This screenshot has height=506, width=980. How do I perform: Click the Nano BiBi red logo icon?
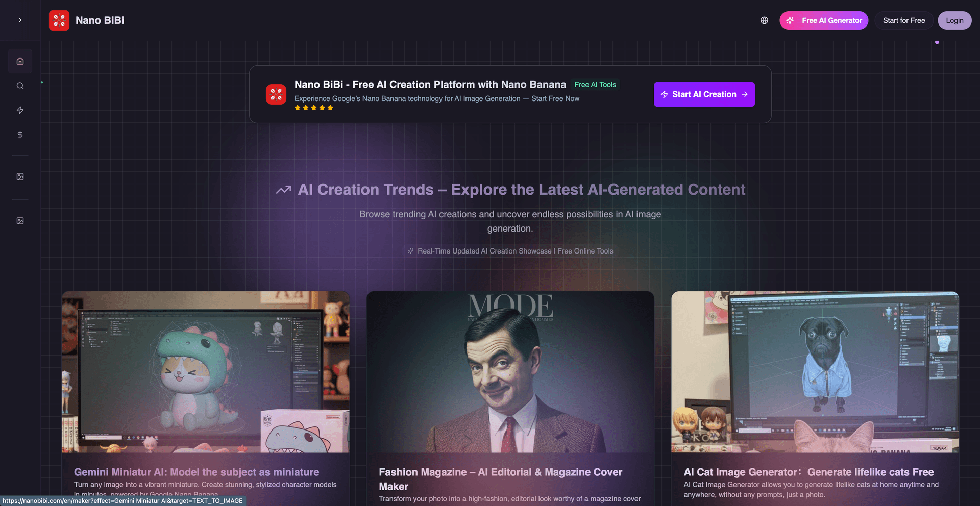click(59, 20)
